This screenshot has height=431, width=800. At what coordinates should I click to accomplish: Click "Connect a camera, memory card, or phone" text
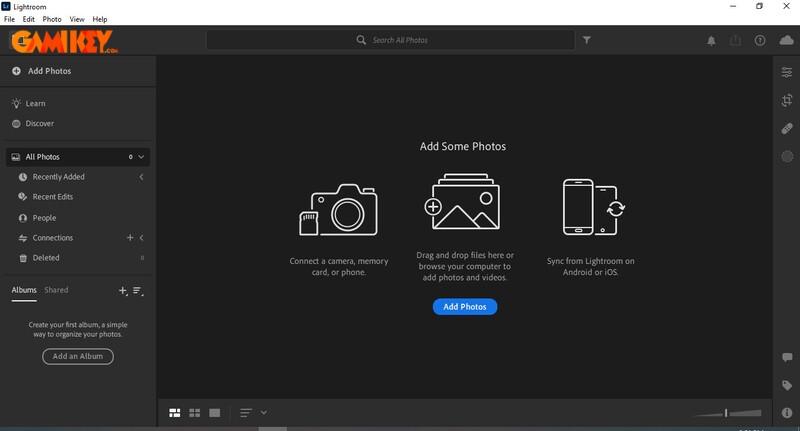point(339,266)
